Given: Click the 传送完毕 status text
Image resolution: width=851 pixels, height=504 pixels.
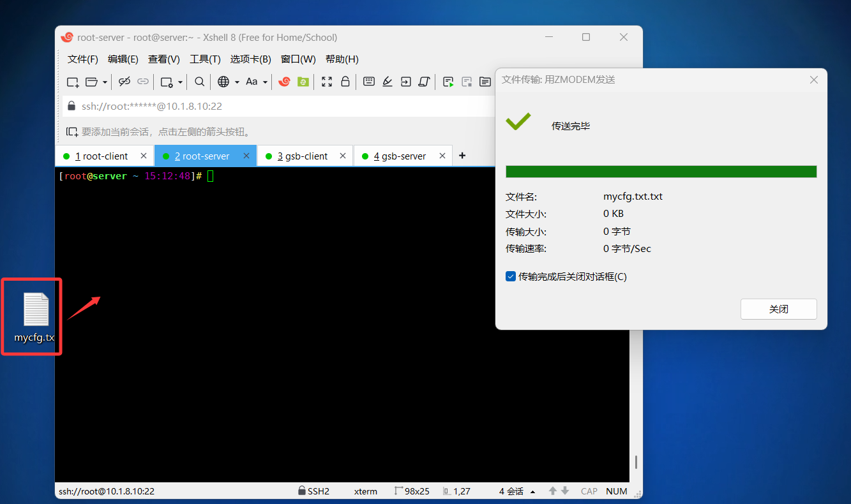Looking at the screenshot, I should pyautogui.click(x=571, y=126).
